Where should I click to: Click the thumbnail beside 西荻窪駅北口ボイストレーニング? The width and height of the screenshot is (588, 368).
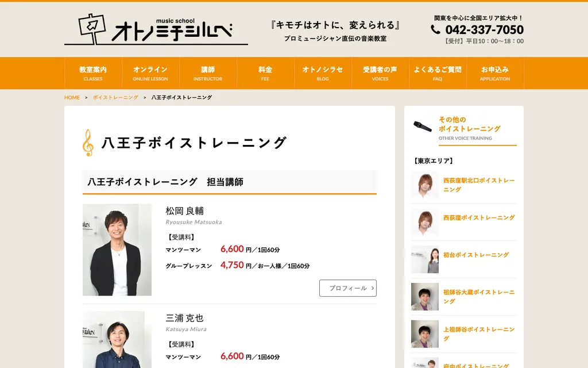pos(425,185)
